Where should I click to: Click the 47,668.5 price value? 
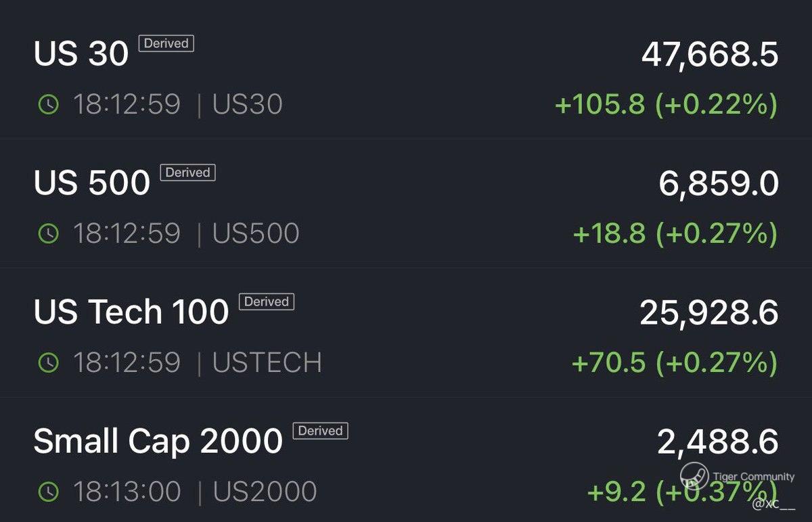[x=709, y=55]
